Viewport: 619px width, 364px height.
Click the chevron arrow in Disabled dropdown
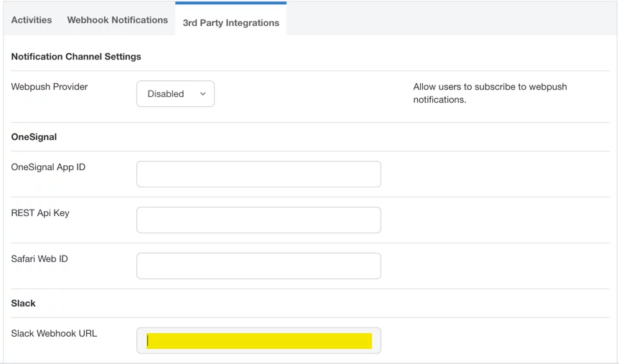[x=203, y=94]
